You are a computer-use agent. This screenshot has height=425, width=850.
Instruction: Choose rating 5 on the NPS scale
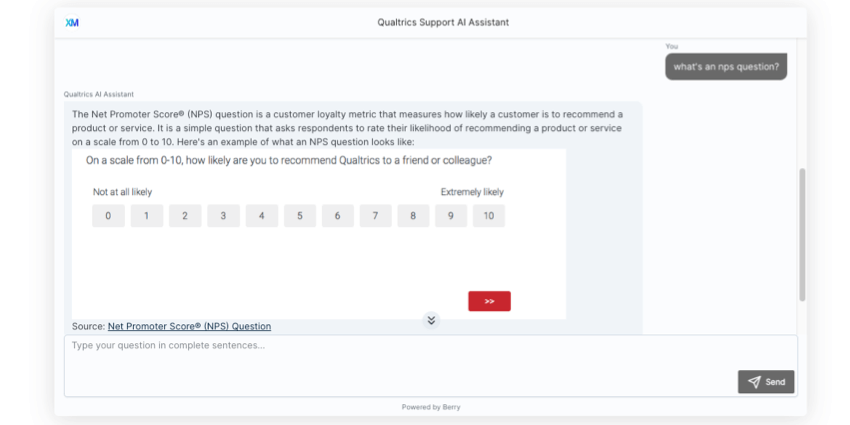(x=300, y=216)
